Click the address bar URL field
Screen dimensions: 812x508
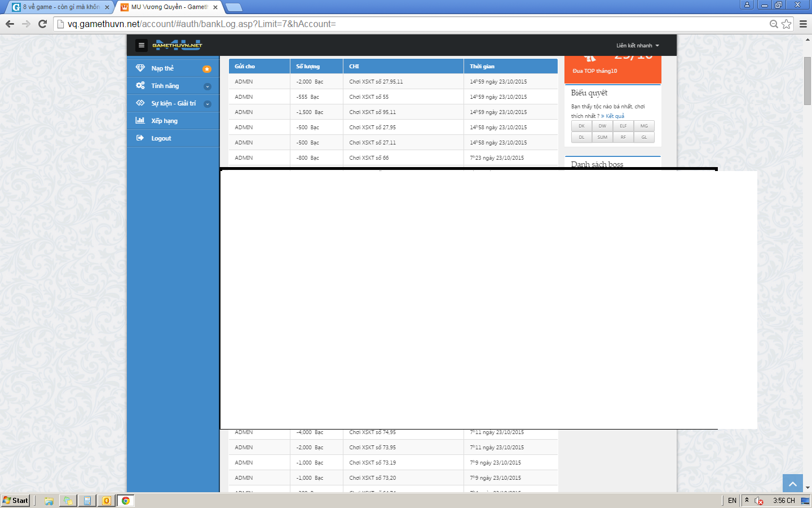[x=395, y=24]
